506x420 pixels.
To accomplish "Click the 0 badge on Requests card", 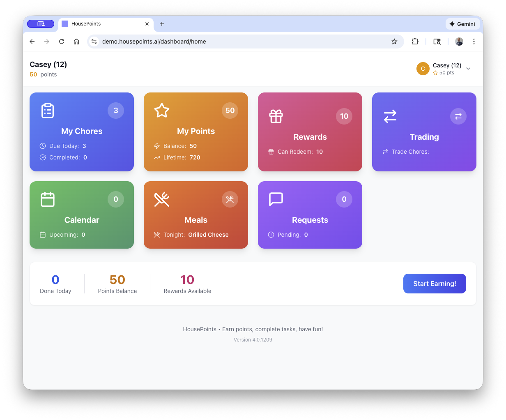I will pos(344,199).
